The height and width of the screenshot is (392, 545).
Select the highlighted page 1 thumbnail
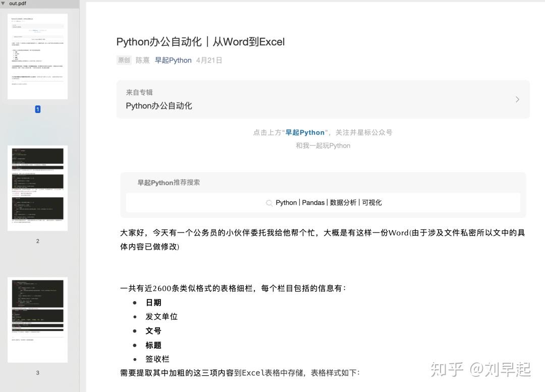[37, 55]
